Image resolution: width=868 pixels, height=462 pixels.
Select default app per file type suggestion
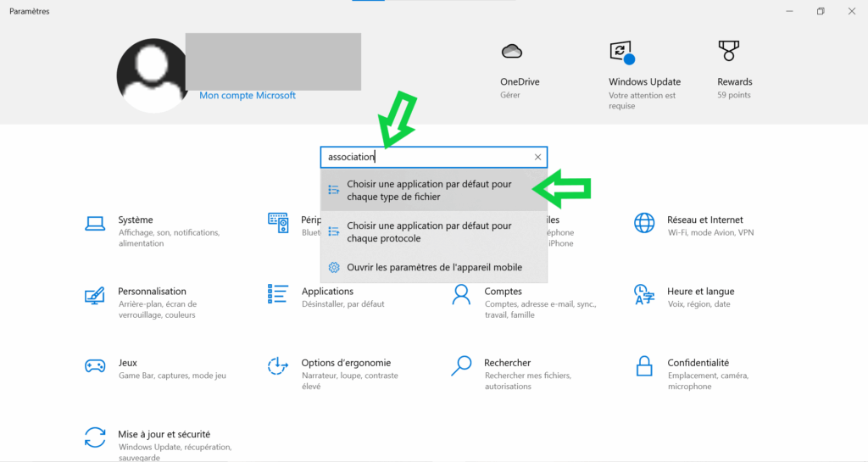[429, 190]
